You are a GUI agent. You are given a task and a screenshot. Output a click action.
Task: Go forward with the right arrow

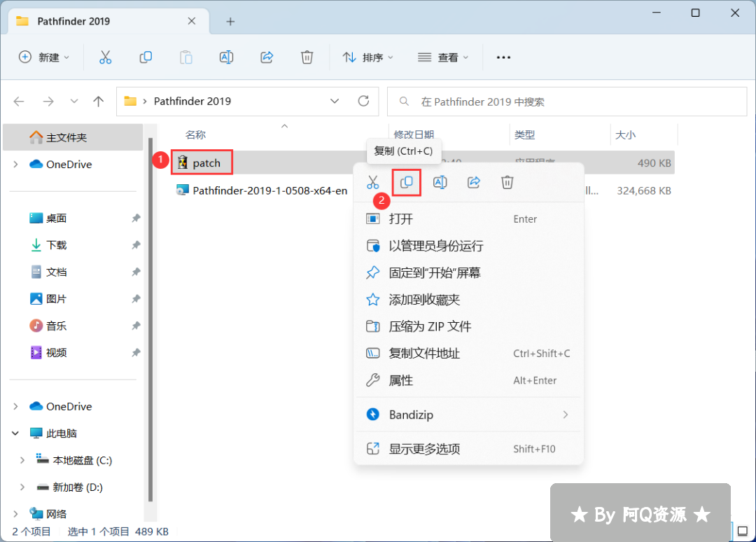click(48, 102)
